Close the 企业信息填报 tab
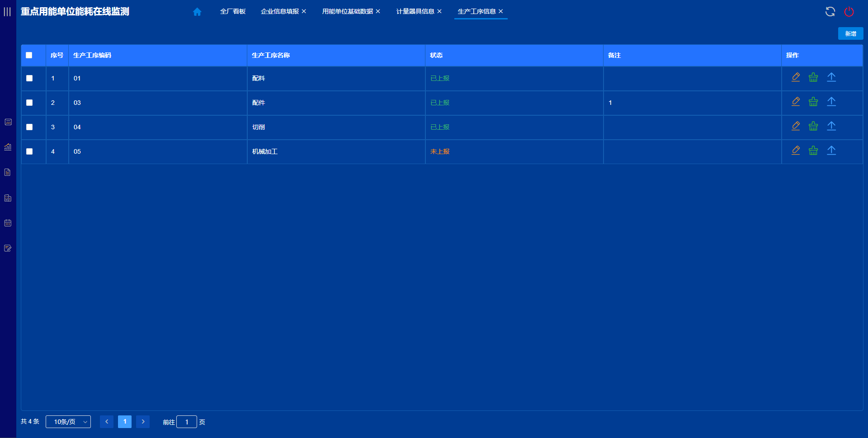 (304, 11)
